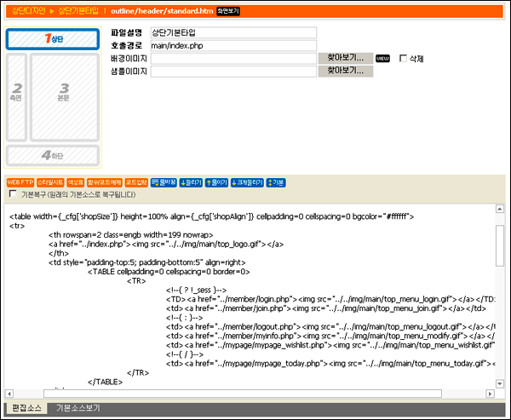The width and height of the screenshot is (511, 420).
Task: Click the '<table width={_cfg['shopSize']}' line
Action: coord(211,216)
